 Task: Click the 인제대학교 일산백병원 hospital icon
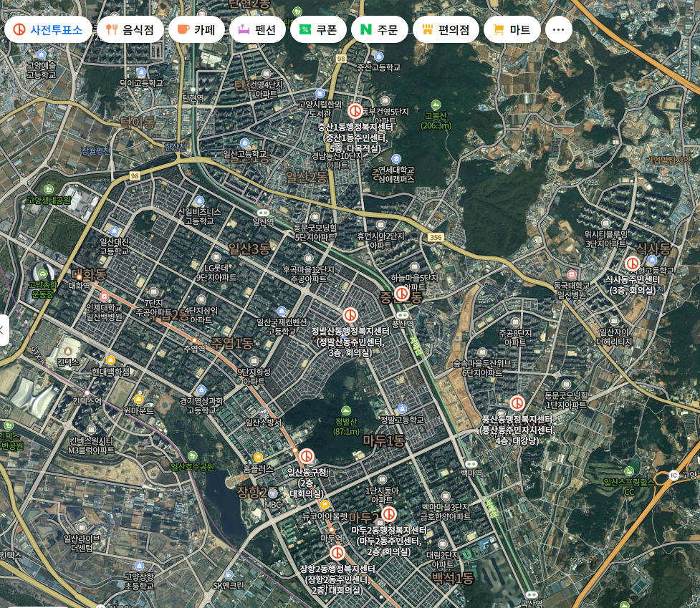104,296
